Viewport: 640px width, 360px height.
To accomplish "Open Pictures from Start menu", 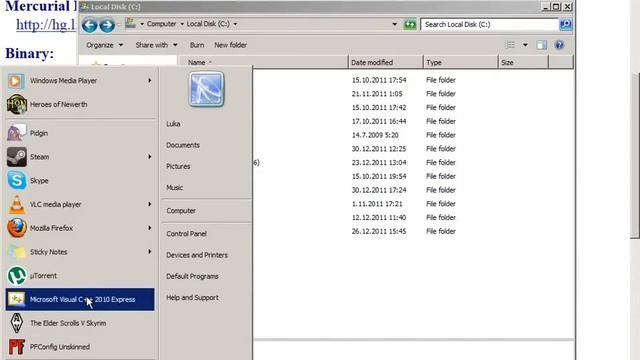I will click(x=178, y=166).
